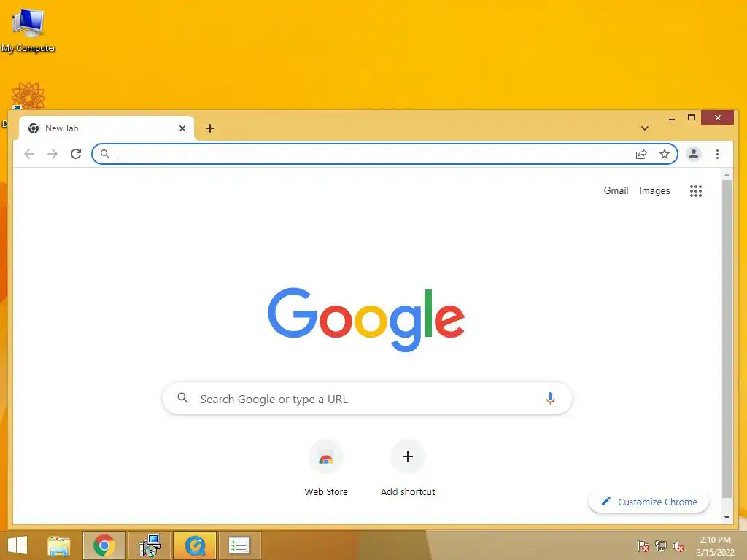Maximize the Chrome window
The image size is (747, 560).
692,117
